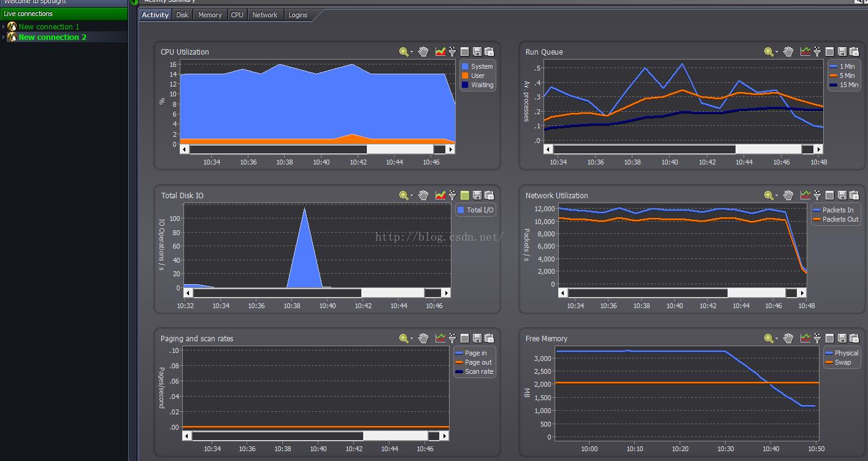Screen dimensions: 868x461
Task: Click right scroll arrow under Paging and scan rates chart
Action: 445,436
